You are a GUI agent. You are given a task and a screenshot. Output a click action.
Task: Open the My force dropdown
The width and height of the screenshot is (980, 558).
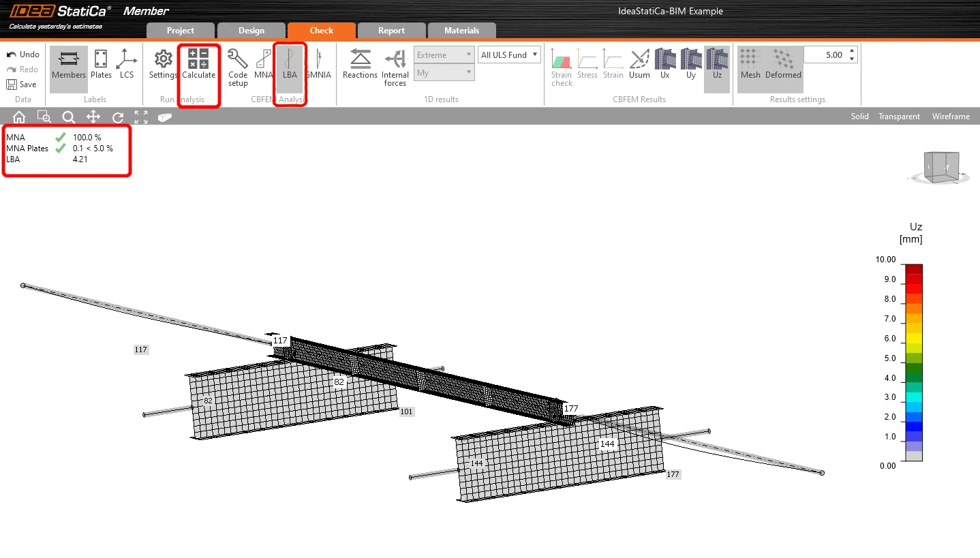pyautogui.click(x=444, y=72)
